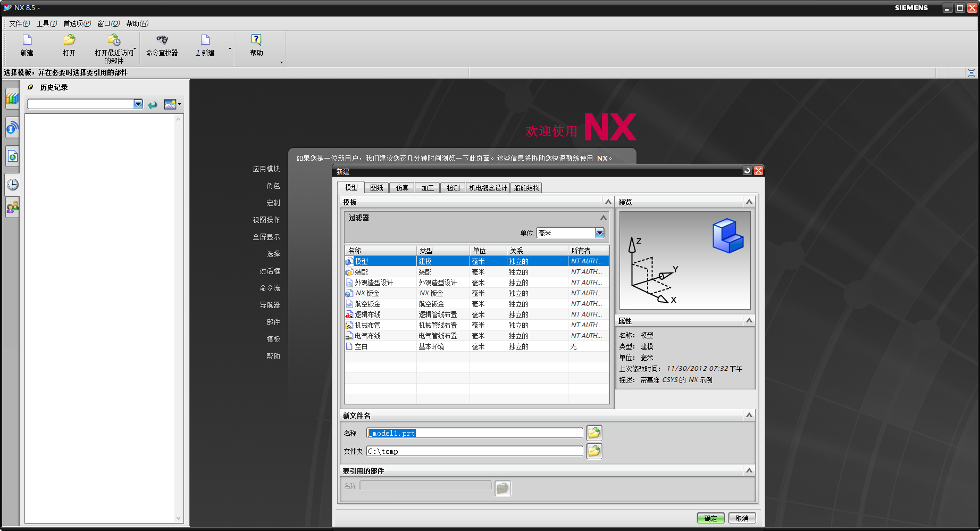Select the 外观造型设计 template row

476,283
